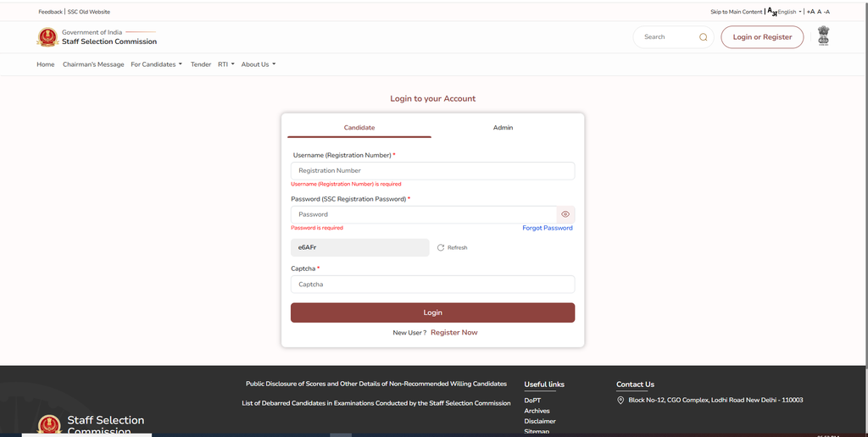
Task: Click the dark red Login button
Action: pyautogui.click(x=432, y=313)
